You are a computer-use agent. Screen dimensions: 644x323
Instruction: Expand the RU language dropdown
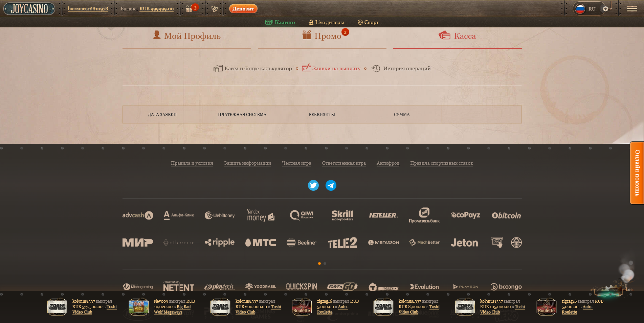click(x=605, y=9)
